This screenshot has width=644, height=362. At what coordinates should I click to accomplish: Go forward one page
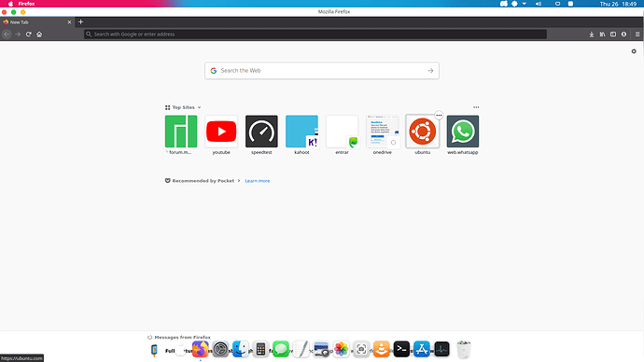[x=18, y=35]
